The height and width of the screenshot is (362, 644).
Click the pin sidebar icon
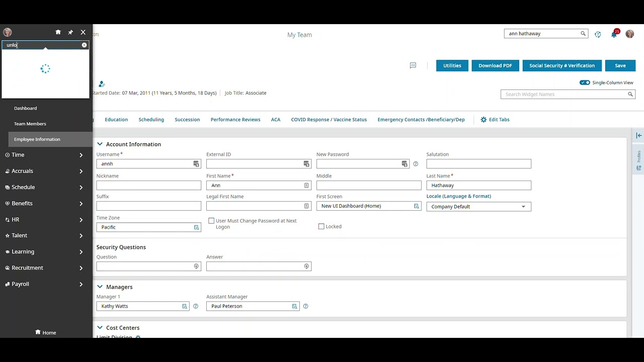tap(70, 32)
